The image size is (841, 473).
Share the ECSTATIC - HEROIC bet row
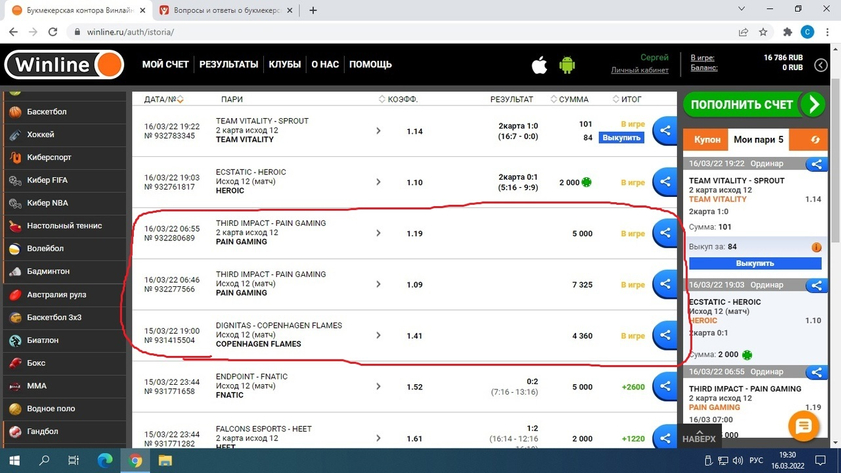[665, 181]
